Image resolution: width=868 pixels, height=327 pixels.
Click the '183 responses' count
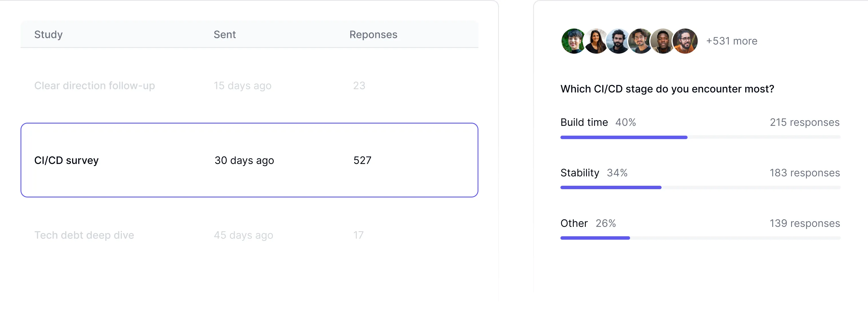[x=804, y=173]
